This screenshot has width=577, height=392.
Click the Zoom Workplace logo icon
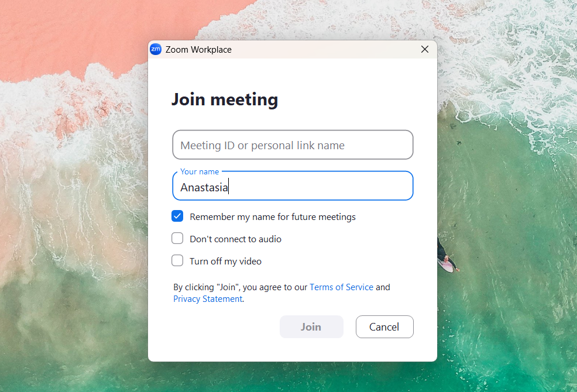(156, 49)
